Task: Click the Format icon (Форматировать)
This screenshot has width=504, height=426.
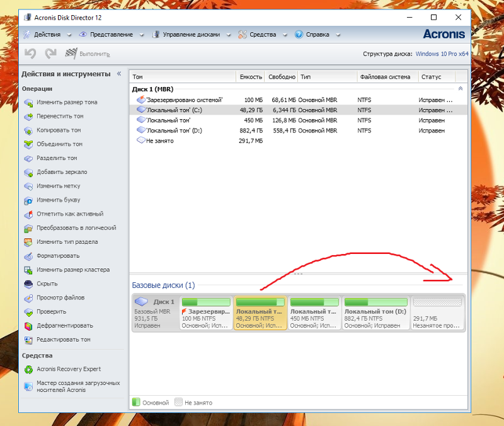Action: [28, 256]
